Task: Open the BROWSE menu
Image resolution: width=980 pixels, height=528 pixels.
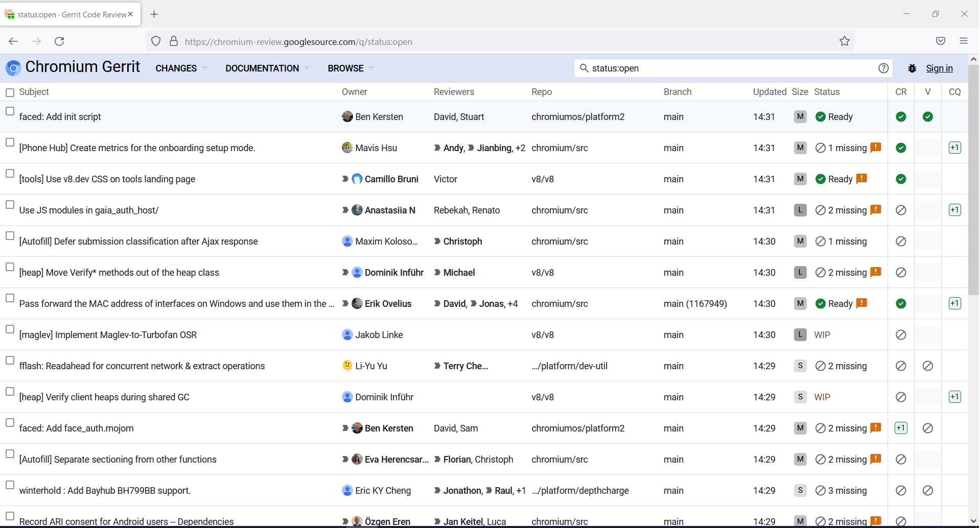Action: click(x=346, y=68)
